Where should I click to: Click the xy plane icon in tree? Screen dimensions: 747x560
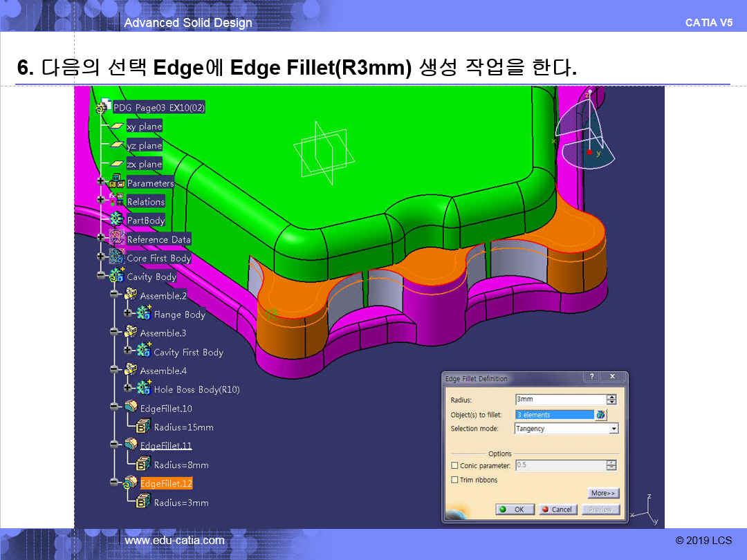pyautogui.click(x=116, y=127)
